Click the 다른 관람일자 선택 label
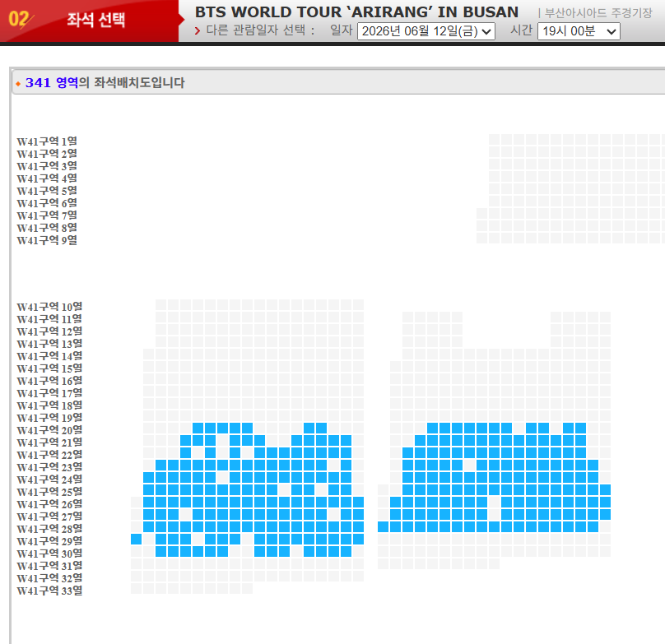The image size is (665, 644). click(256, 30)
